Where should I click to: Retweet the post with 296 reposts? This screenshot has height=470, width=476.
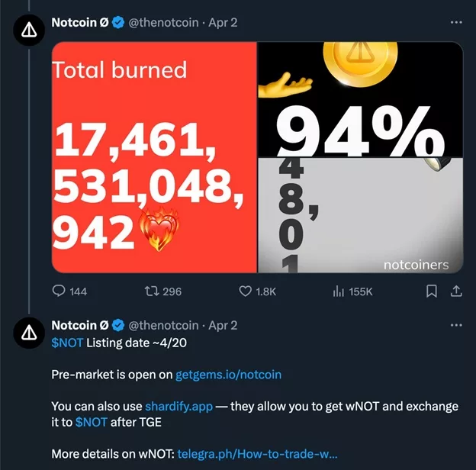(x=151, y=291)
